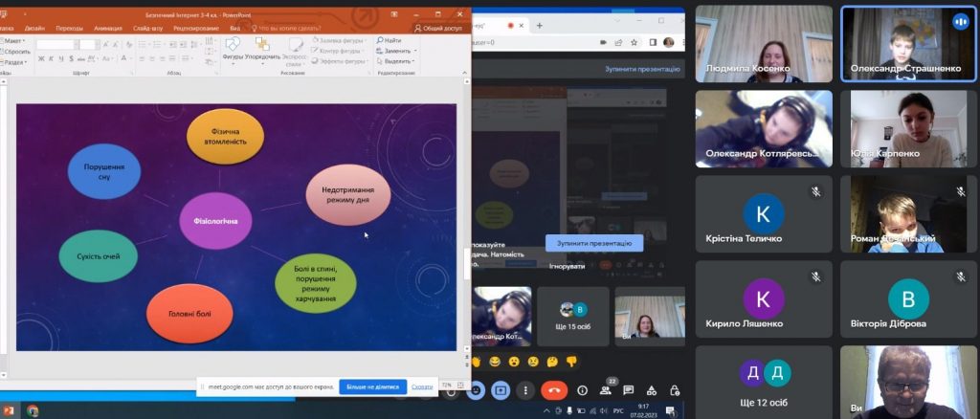Open the Slide Show (Слайд-шоу) tab
The width and height of the screenshot is (980, 419).
(147, 28)
